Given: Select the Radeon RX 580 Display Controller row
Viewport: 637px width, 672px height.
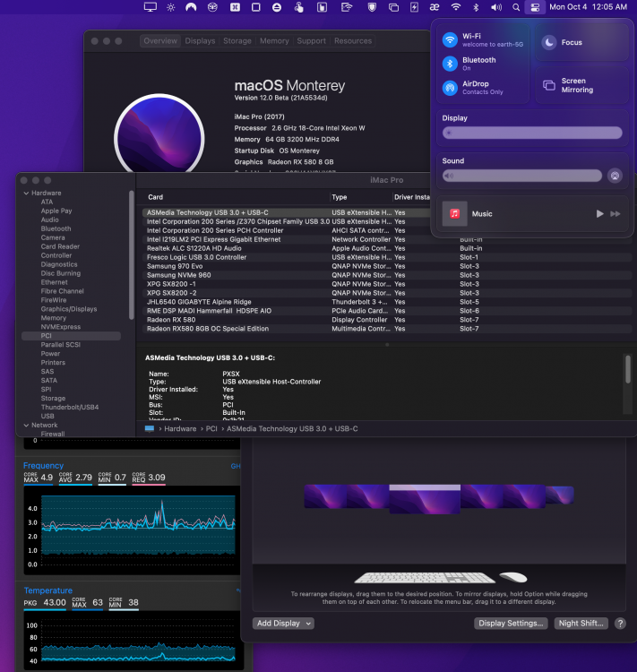Looking at the screenshot, I should [387, 320].
